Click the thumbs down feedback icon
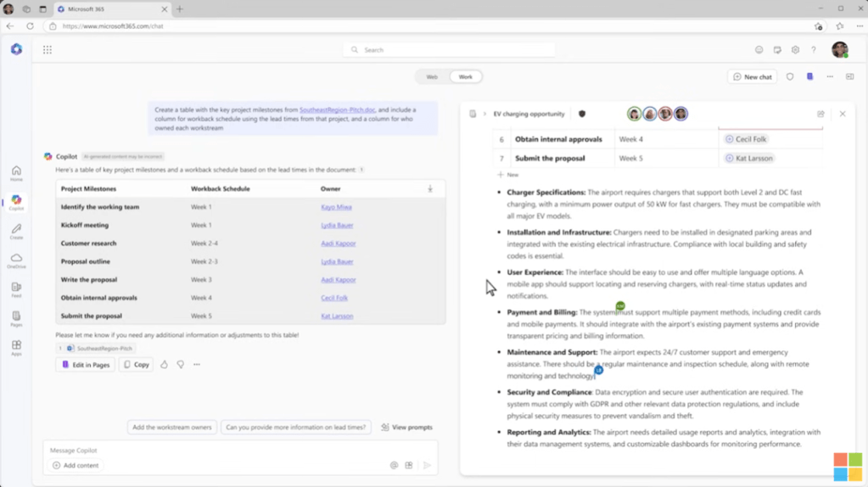 [181, 365]
